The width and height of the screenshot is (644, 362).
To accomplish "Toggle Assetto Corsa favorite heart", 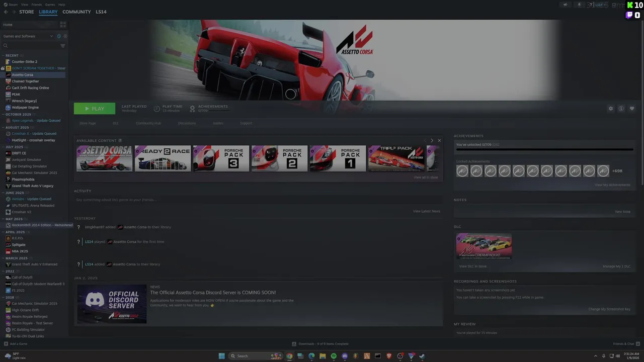I will [x=632, y=109].
